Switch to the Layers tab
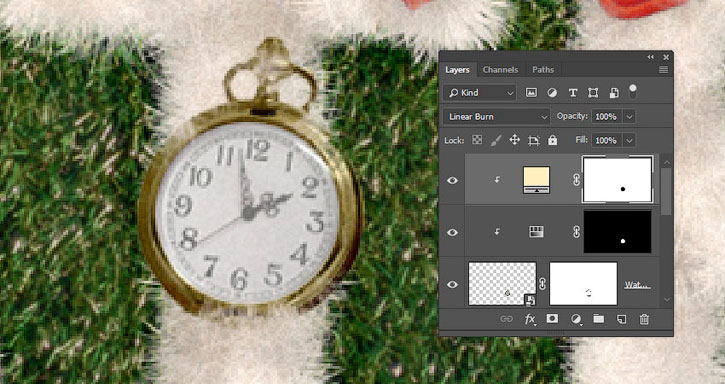The height and width of the screenshot is (384, 725). pyautogui.click(x=457, y=70)
